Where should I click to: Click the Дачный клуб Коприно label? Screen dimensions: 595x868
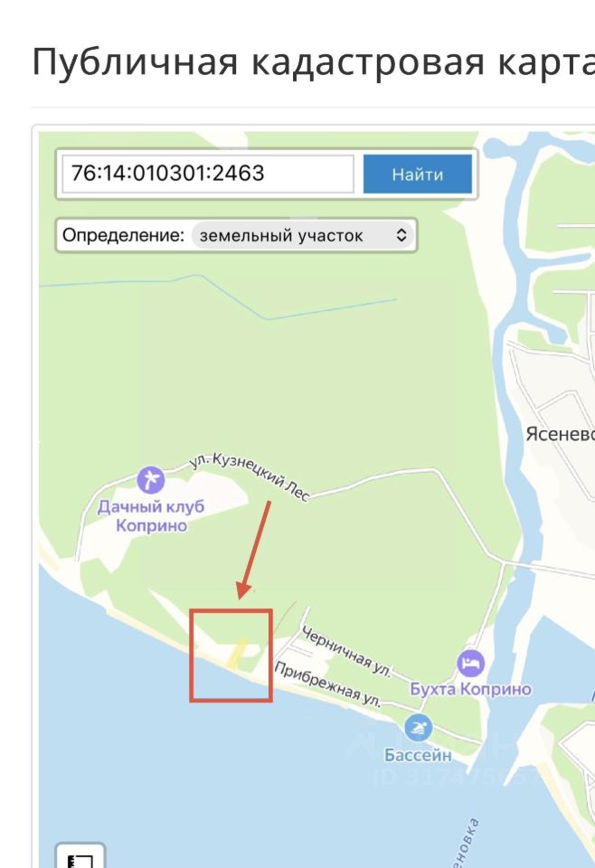click(x=151, y=515)
